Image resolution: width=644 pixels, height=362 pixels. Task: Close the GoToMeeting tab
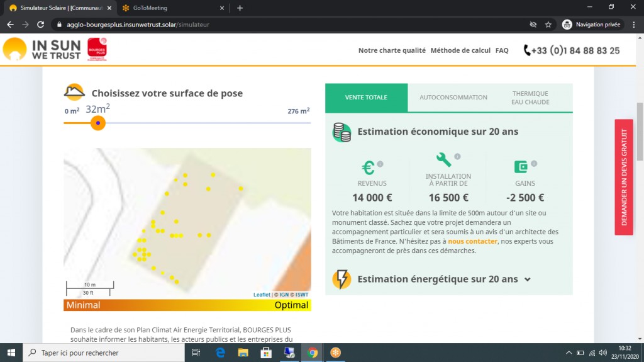(x=222, y=8)
